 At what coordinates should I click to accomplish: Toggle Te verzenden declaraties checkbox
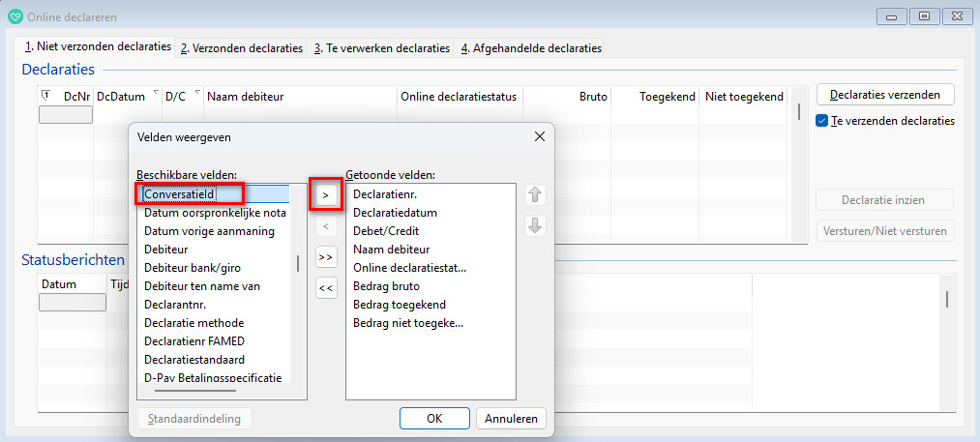[x=822, y=121]
